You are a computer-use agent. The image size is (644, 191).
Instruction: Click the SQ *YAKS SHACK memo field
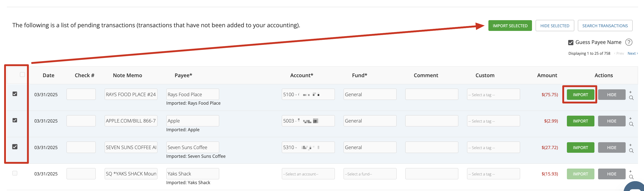(131, 174)
